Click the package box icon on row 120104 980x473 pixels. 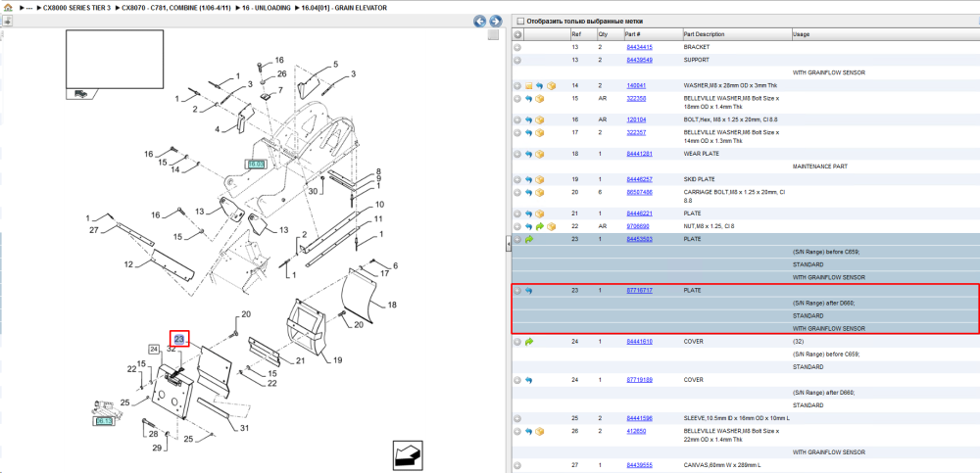coord(539,119)
